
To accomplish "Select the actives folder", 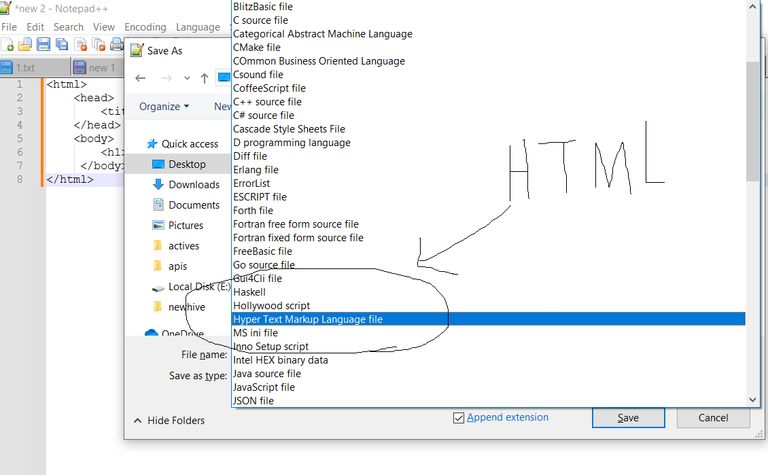I will [x=176, y=246].
